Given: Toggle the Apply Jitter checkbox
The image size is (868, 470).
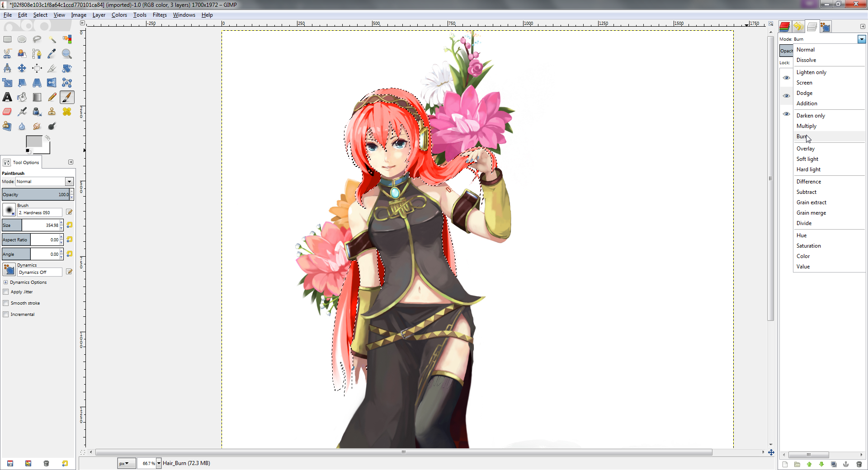Looking at the screenshot, I should [x=6, y=292].
